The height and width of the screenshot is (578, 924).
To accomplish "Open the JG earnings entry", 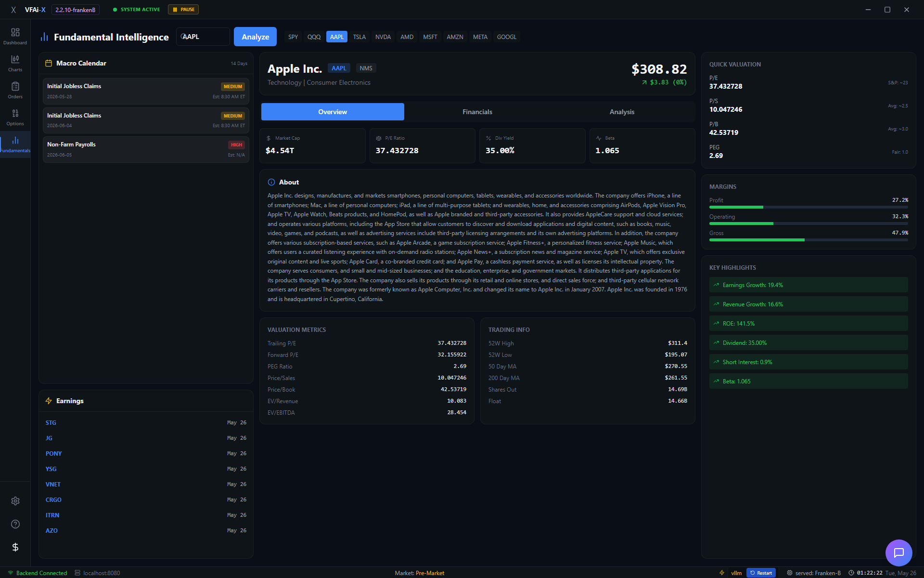I will pos(146,438).
